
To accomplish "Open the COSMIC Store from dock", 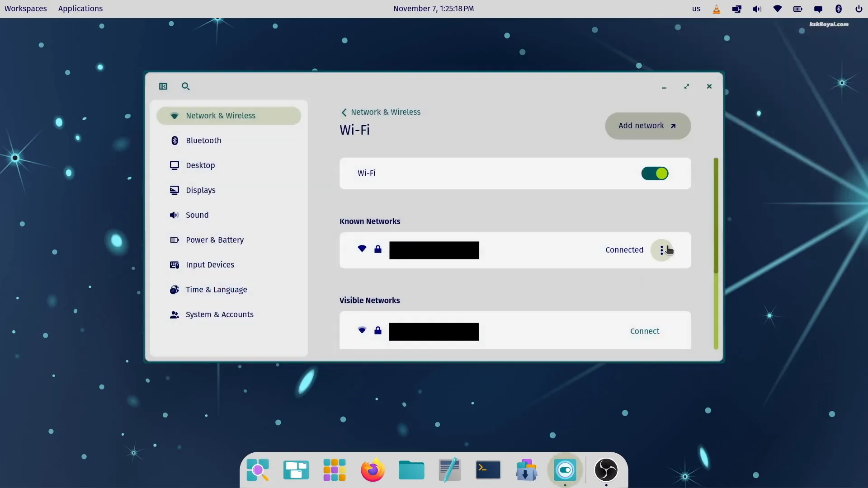I will (x=527, y=470).
